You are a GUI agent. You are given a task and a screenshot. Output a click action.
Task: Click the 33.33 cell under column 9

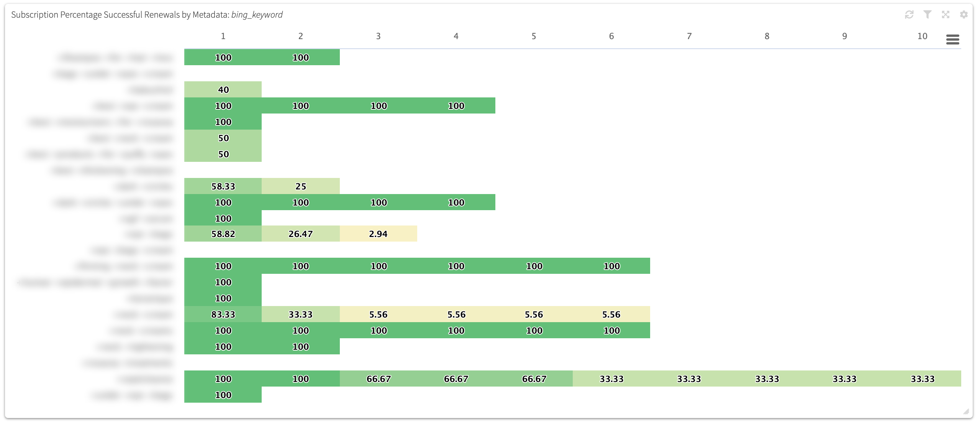(845, 379)
